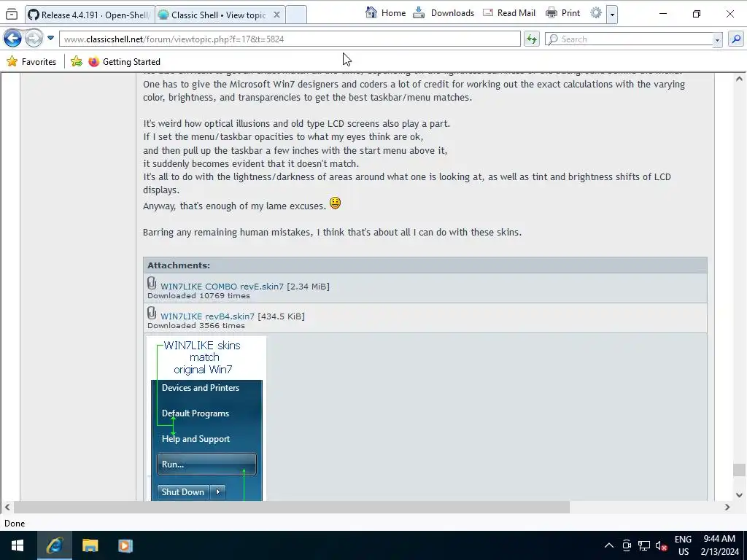This screenshot has width=747, height=560.
Task: Click the Add to Favorites bar icon
Action: tap(76, 61)
